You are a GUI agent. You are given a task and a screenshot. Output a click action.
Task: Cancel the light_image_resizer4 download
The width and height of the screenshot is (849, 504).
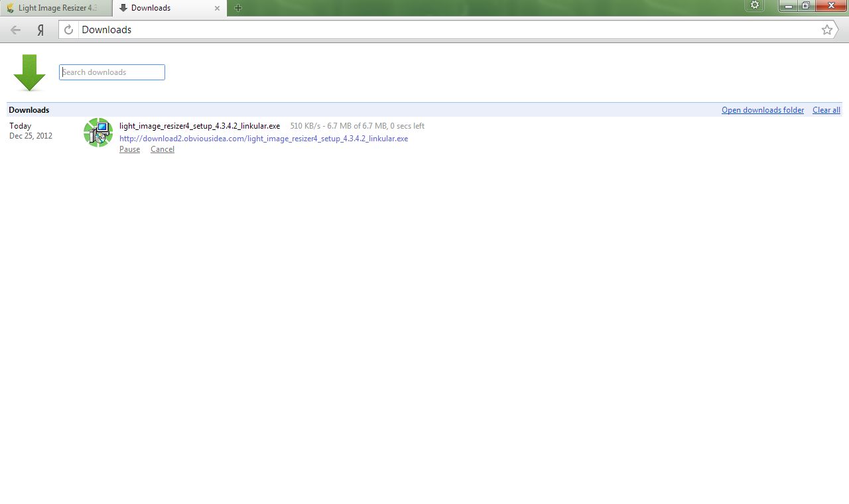pos(163,149)
